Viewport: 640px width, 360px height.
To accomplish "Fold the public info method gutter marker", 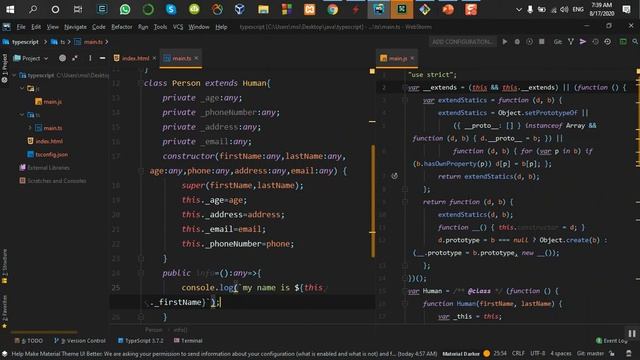I will (141, 273).
